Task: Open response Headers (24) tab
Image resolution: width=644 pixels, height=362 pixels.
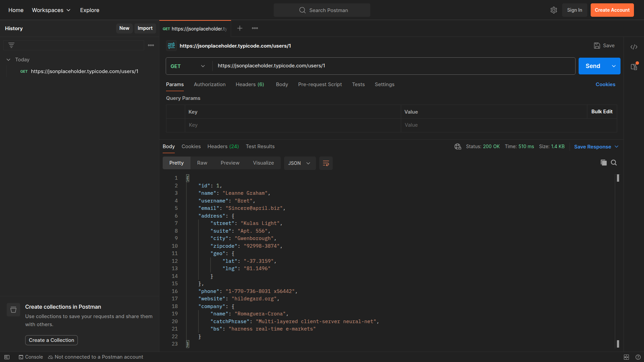Action: (x=223, y=146)
